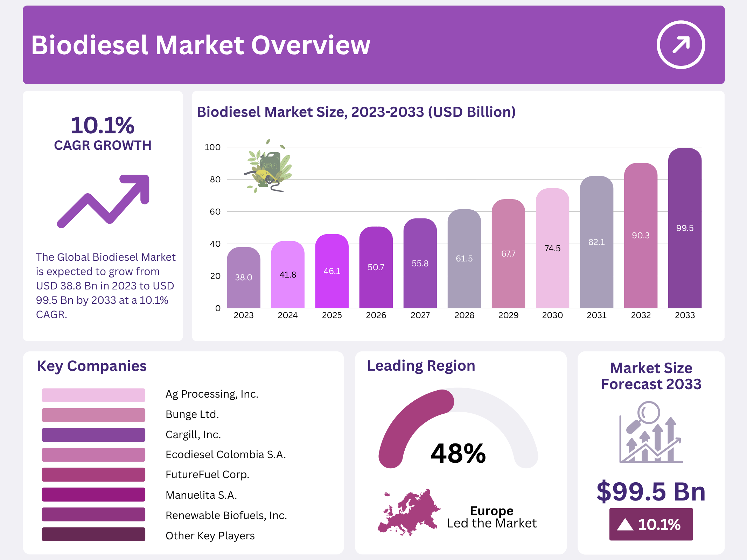Click the FutureFuel Corp. label
747x560 pixels.
207,475
